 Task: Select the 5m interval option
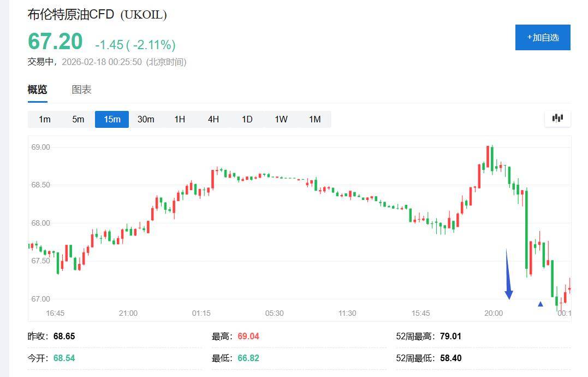point(78,119)
